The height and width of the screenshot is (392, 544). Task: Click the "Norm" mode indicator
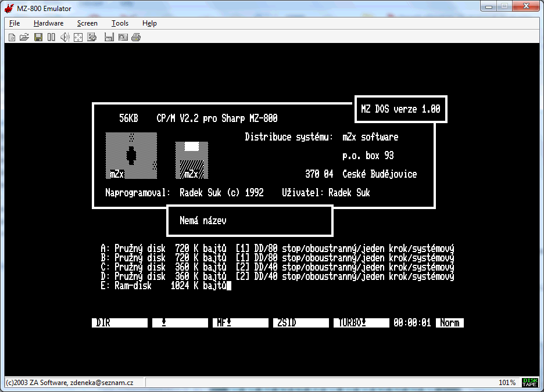[x=450, y=323]
